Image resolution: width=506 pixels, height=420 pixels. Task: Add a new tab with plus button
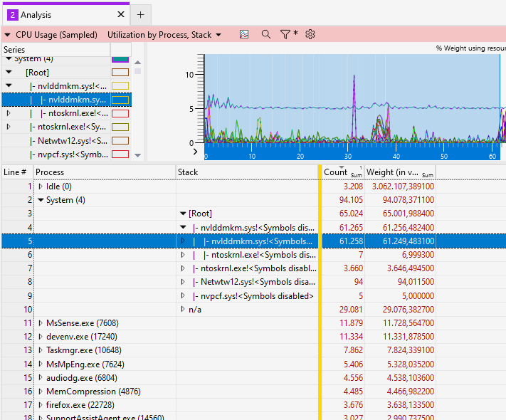(141, 14)
